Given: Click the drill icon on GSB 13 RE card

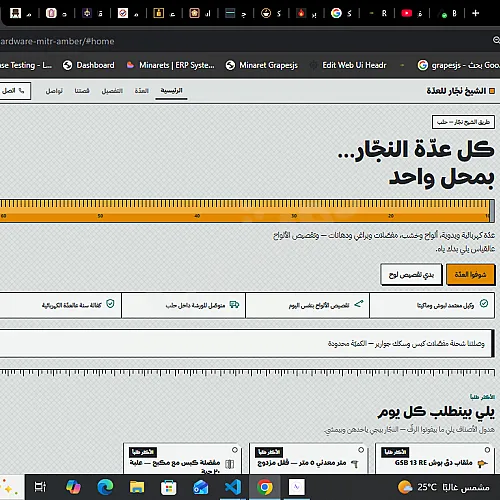Looking at the screenshot, I should coord(482,463).
